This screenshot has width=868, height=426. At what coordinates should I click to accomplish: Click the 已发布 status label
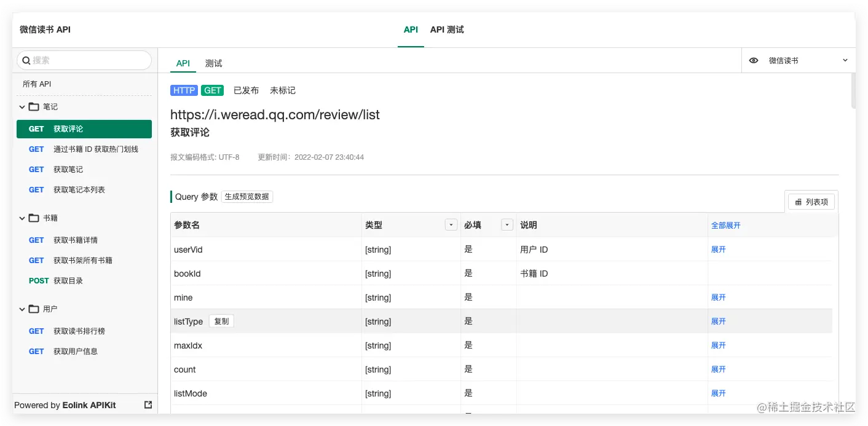pyautogui.click(x=246, y=90)
